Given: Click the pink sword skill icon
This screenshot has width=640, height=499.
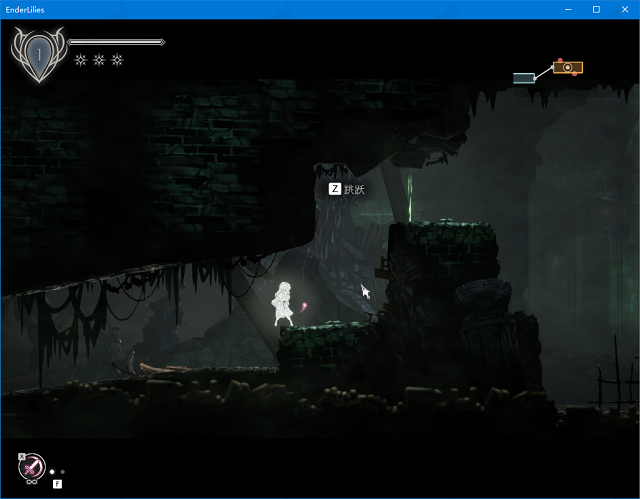Looking at the screenshot, I should click(32, 466).
